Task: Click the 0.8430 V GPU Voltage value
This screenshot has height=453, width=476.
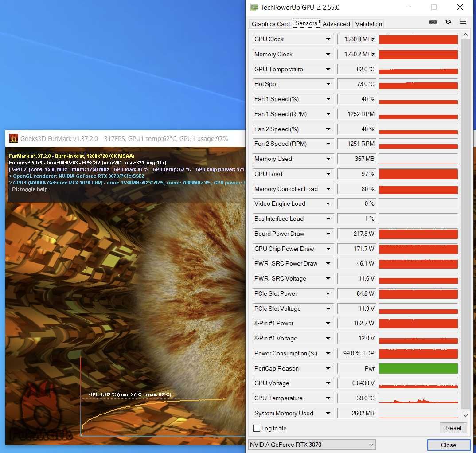Action: pyautogui.click(x=357, y=383)
